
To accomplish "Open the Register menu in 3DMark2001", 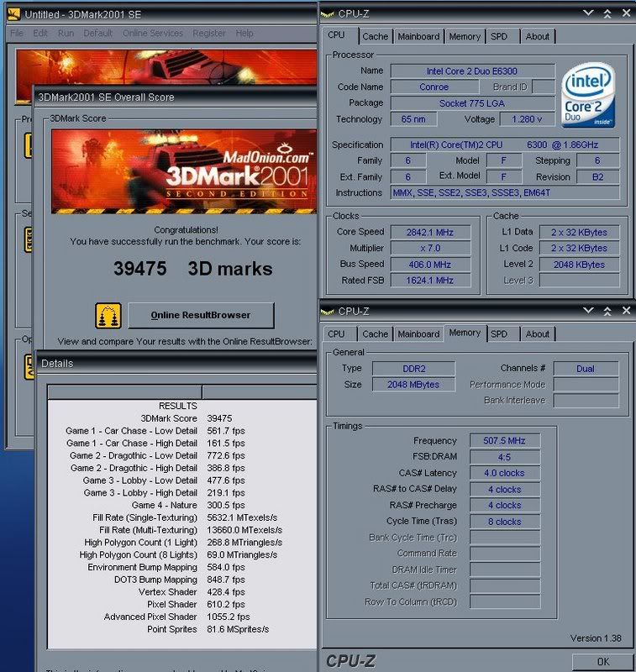I will pos(209,33).
